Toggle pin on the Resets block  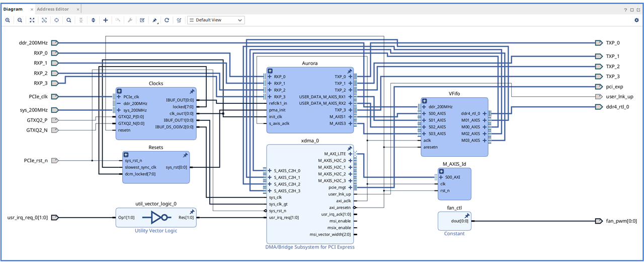click(x=185, y=155)
